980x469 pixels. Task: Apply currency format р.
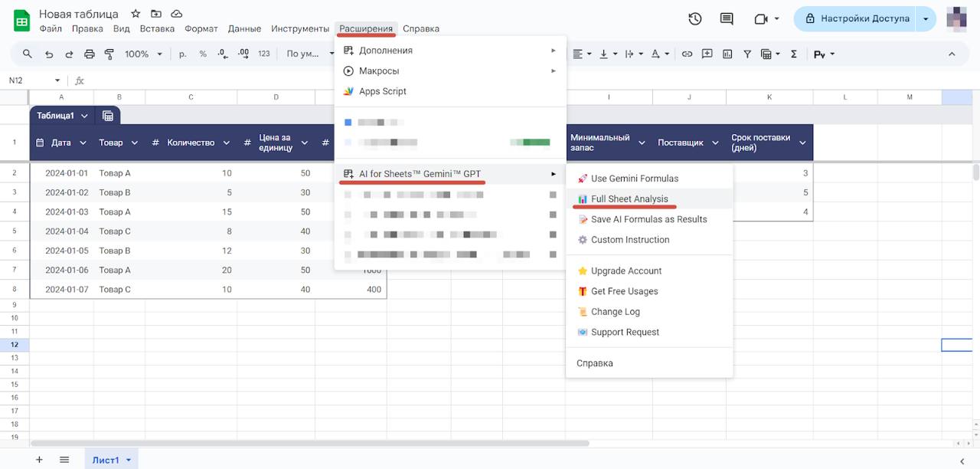183,54
